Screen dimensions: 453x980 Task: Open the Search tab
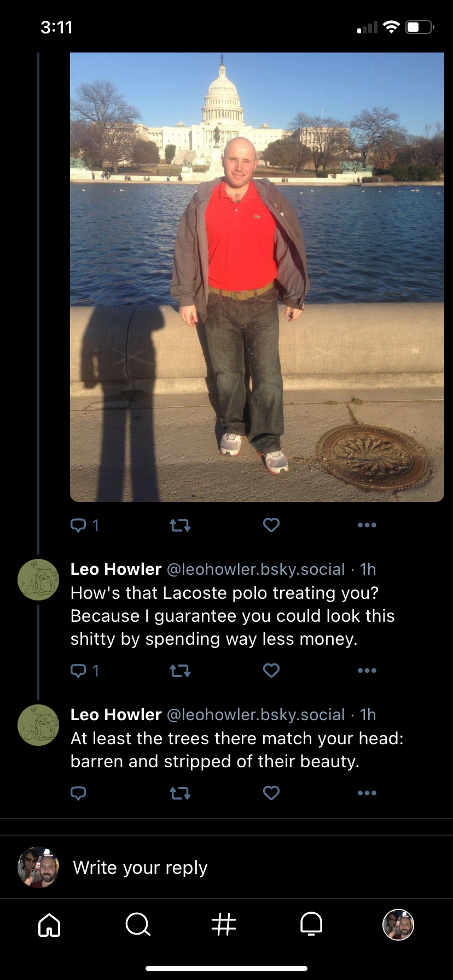coord(137,925)
